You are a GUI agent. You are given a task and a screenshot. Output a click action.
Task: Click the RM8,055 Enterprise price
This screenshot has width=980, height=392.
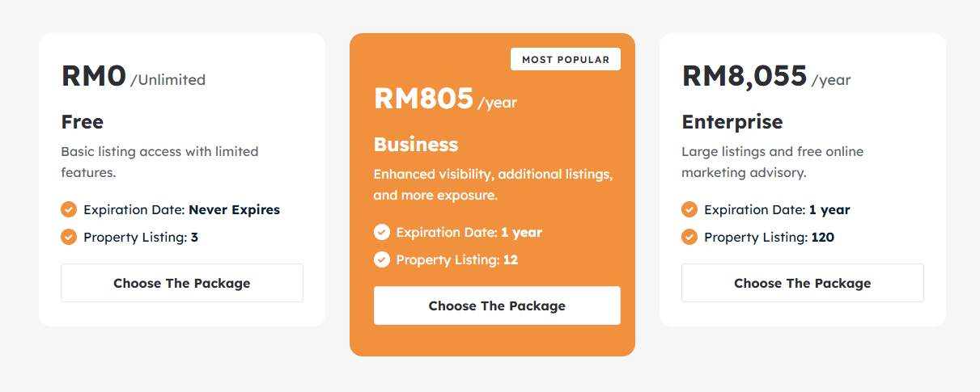click(x=745, y=76)
